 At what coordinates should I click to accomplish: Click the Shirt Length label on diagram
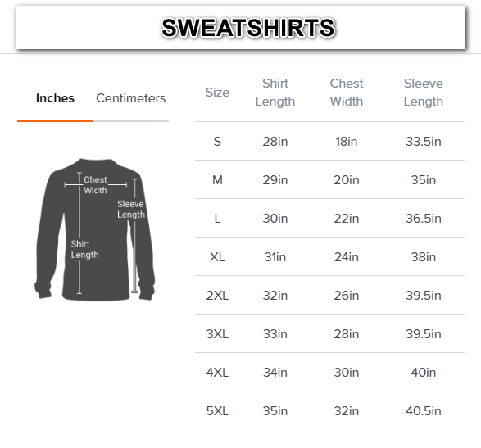pos(84,249)
